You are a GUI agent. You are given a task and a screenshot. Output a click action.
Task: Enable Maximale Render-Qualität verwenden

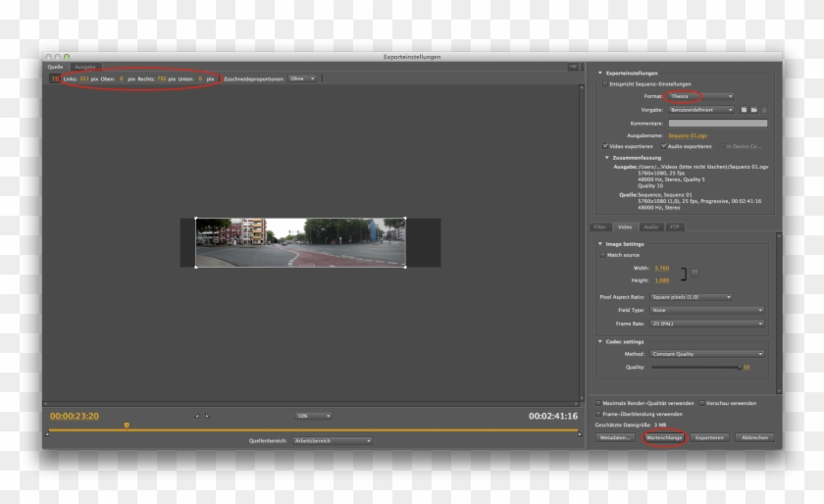598,403
